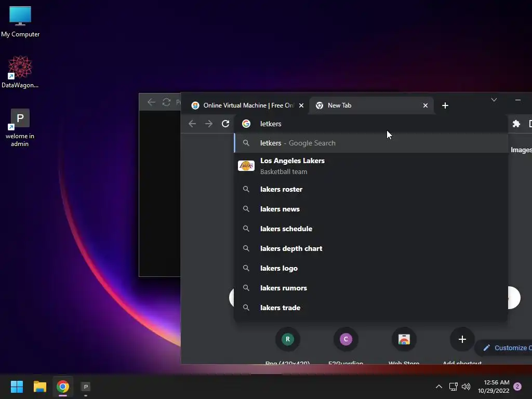Click the Lakers team logo thumbnail
This screenshot has height=399, width=532.
click(x=246, y=166)
